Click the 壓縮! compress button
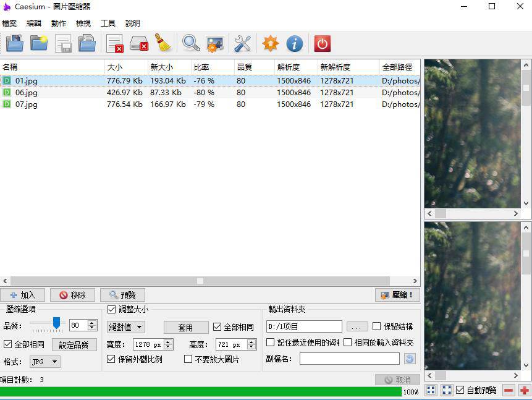The width and height of the screenshot is (532, 400). (x=398, y=295)
